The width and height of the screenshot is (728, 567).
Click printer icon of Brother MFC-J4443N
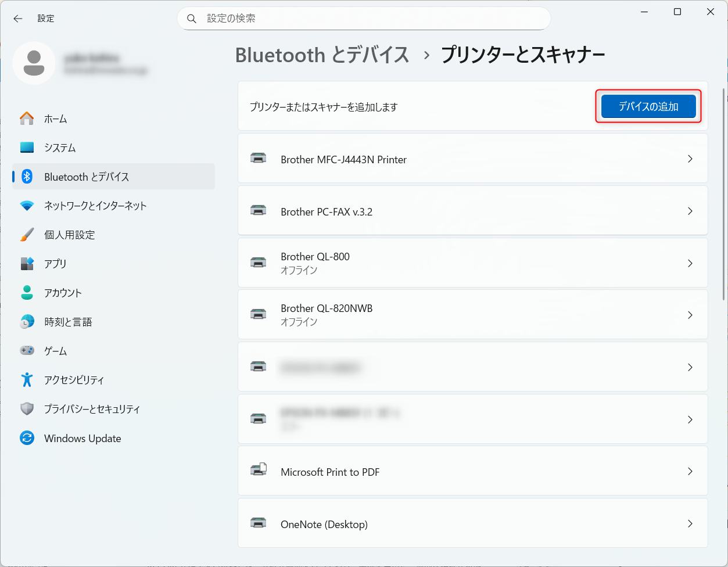click(x=258, y=158)
